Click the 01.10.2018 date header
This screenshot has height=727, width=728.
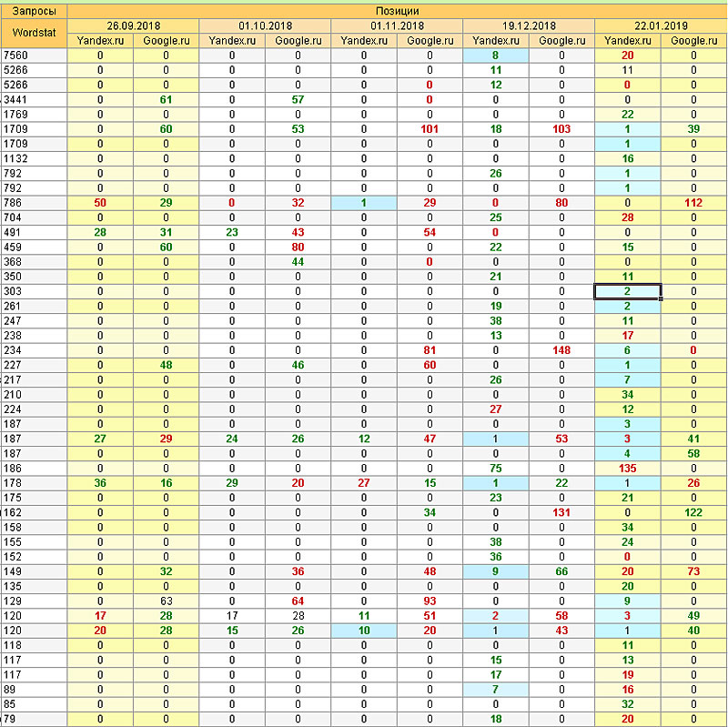265,25
